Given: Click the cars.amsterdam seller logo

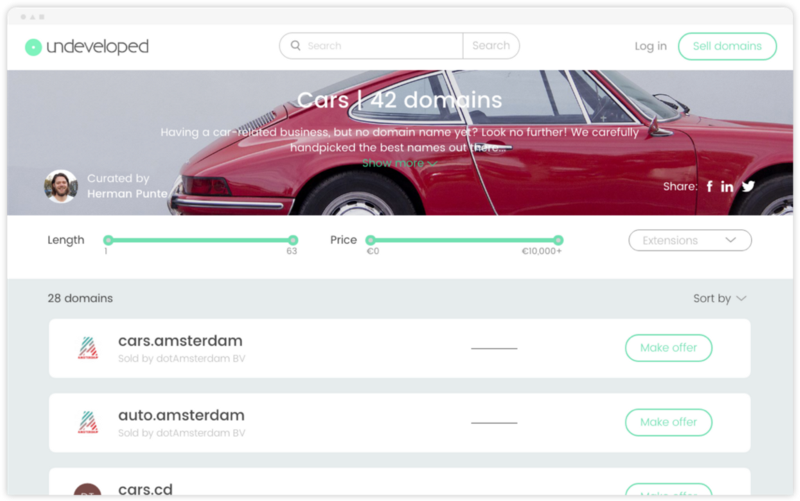Looking at the screenshot, I should [88, 348].
